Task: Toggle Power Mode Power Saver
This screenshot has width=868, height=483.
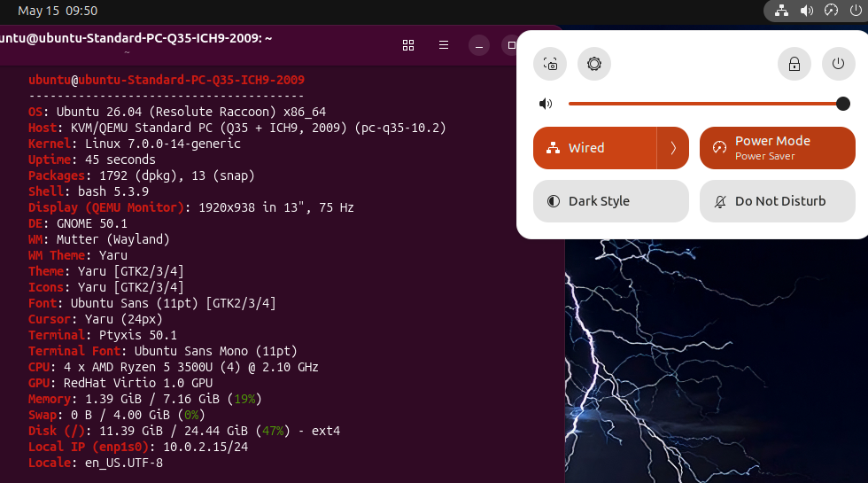Action: point(778,148)
